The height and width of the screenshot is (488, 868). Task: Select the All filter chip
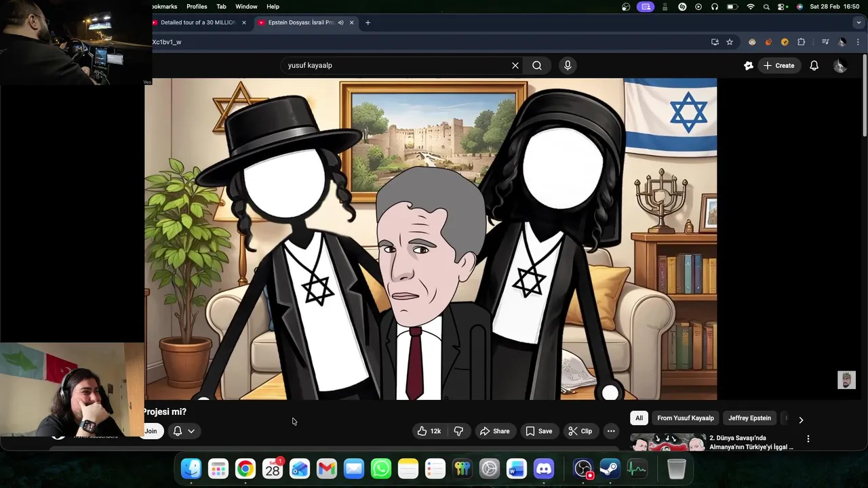pos(639,418)
